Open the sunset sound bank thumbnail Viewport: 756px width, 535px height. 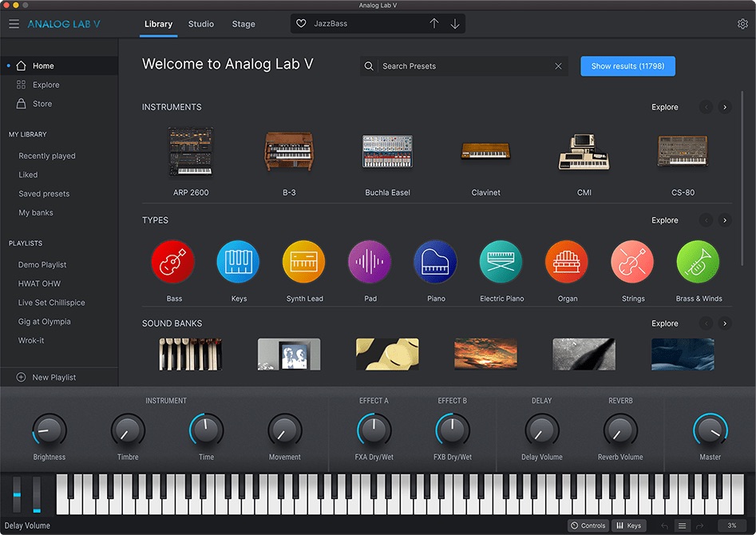(485, 354)
